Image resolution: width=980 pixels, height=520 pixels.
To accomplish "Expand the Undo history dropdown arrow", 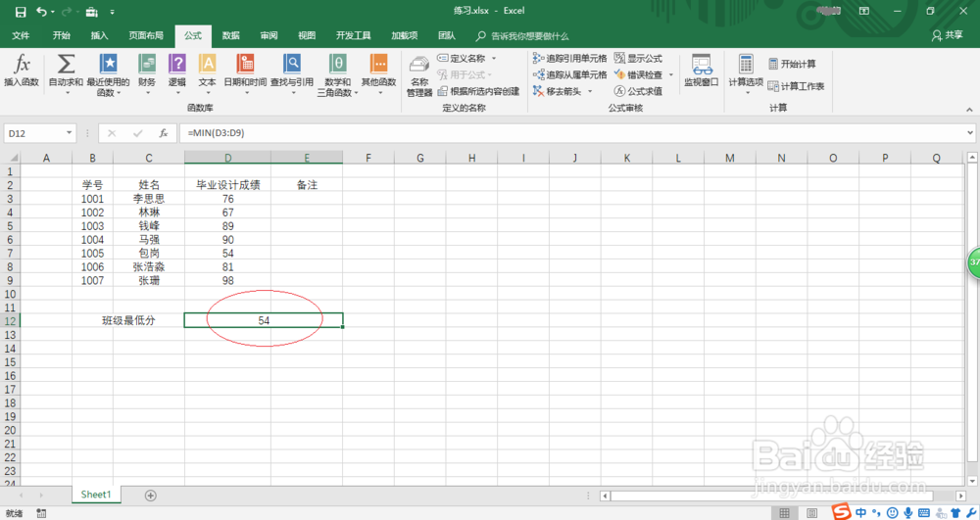I will pos(53,12).
